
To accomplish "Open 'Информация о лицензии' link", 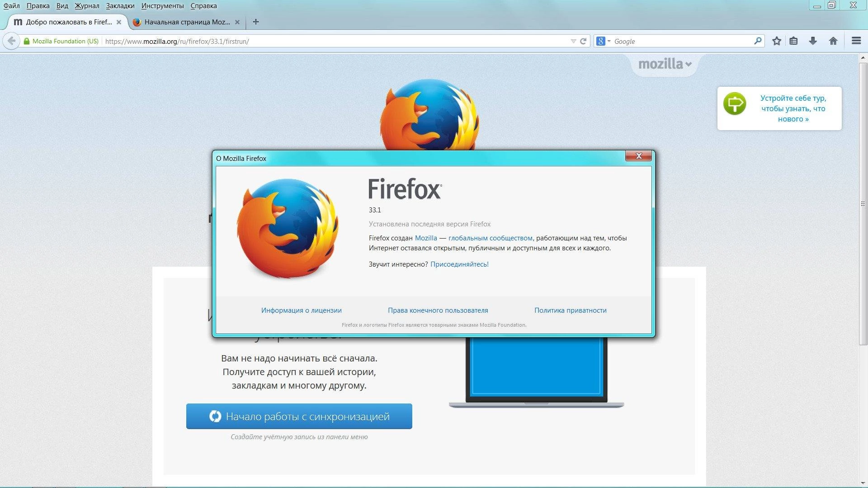I will 302,310.
